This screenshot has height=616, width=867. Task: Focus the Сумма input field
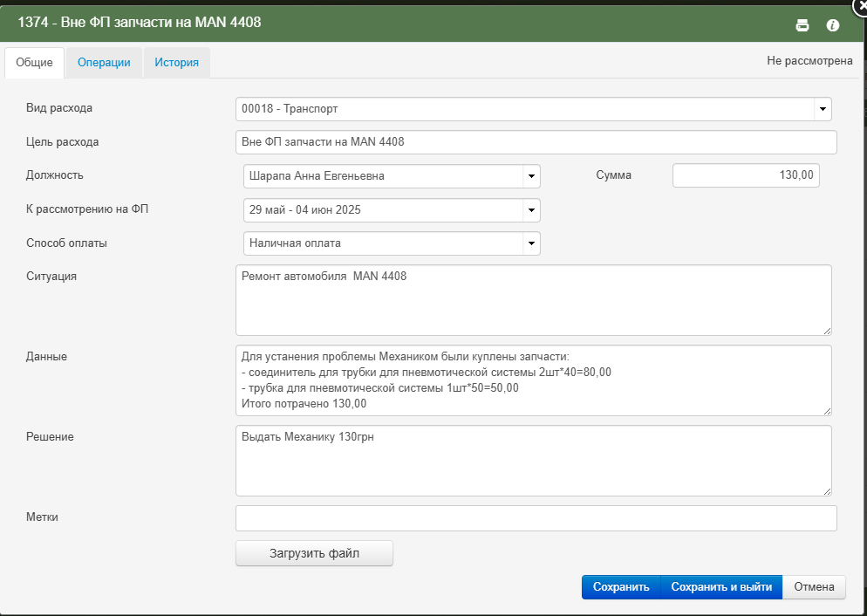pos(746,175)
